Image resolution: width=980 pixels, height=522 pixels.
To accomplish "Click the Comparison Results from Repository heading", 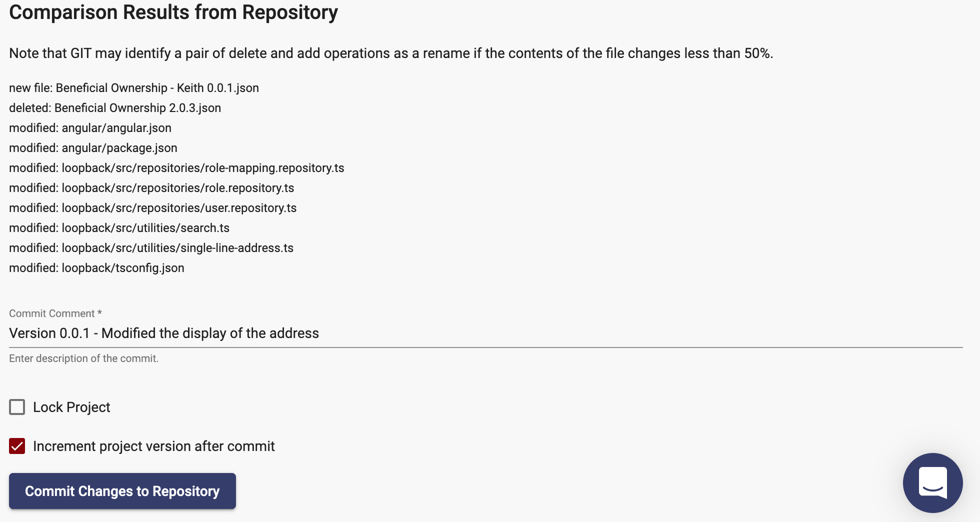I will [173, 12].
